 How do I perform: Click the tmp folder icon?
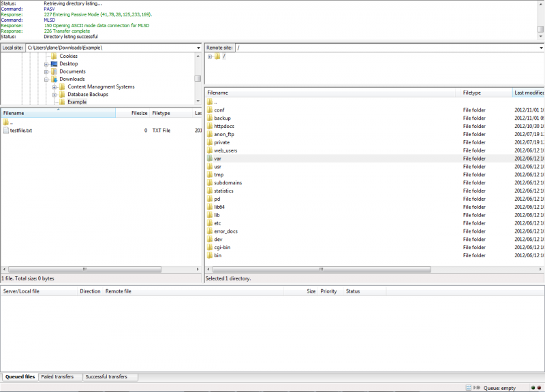tap(210, 175)
